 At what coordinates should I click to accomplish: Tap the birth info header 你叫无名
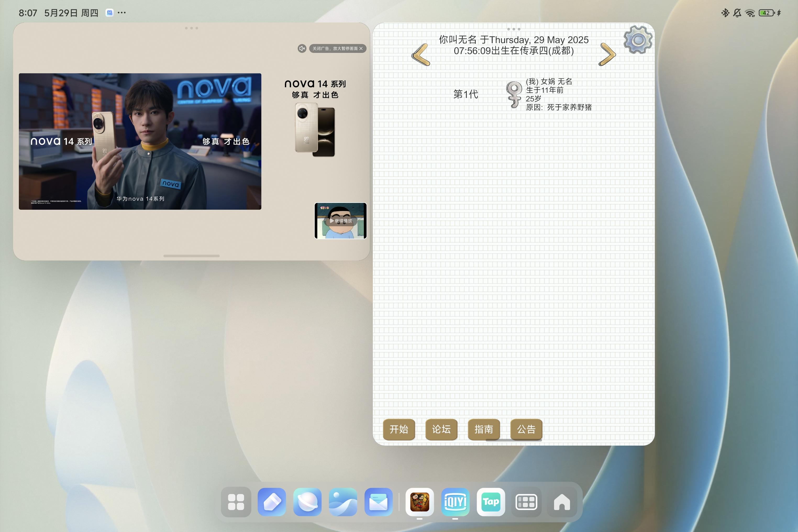(514, 45)
